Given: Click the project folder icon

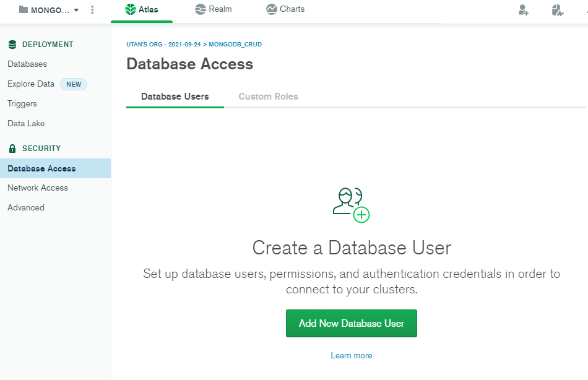Looking at the screenshot, I should pyautogui.click(x=24, y=9).
